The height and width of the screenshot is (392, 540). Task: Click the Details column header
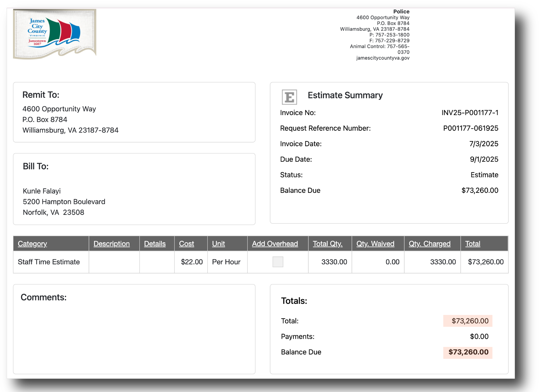[155, 243]
